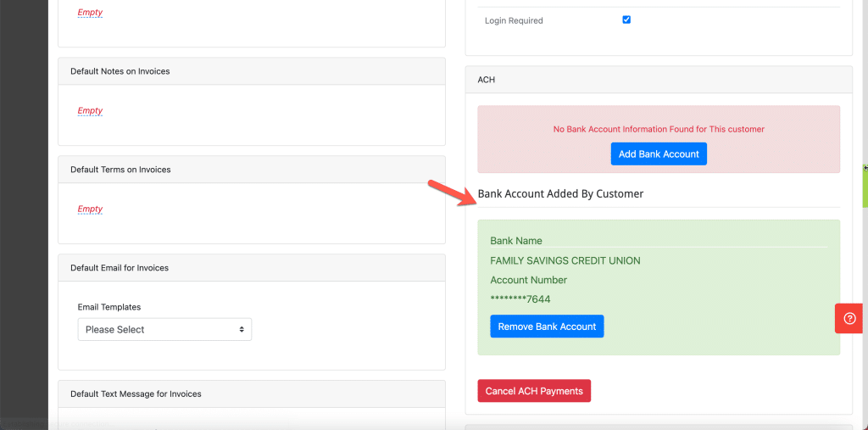Viewport: 868px width, 430px height.
Task: Open the Email Templates 'Please Select' dropdown
Action: 164,329
